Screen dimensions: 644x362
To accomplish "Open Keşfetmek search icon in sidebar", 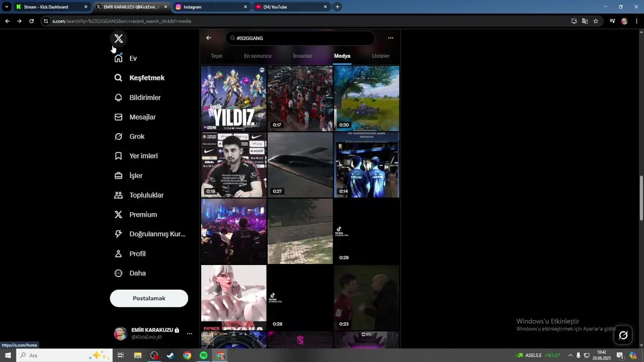I will (118, 78).
